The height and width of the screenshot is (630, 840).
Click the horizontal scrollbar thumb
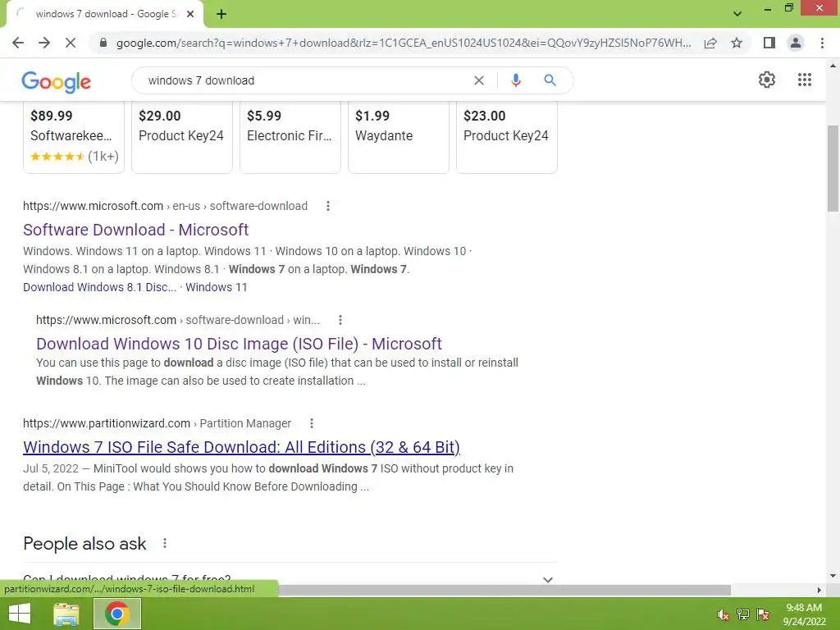click(504, 590)
